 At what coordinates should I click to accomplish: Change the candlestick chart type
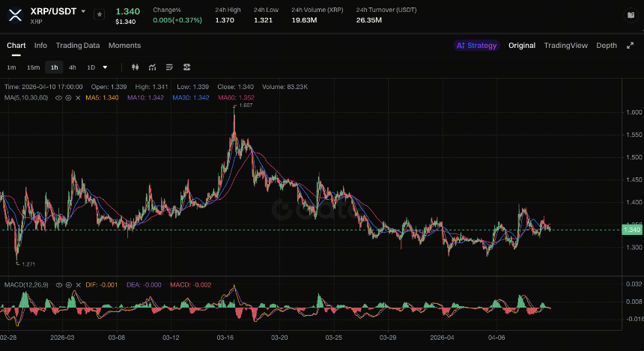(135, 67)
